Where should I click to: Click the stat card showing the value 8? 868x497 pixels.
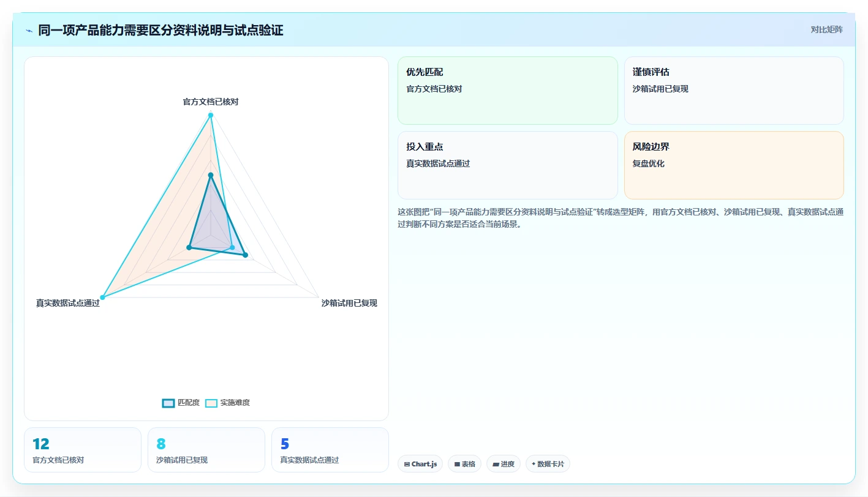(x=206, y=450)
